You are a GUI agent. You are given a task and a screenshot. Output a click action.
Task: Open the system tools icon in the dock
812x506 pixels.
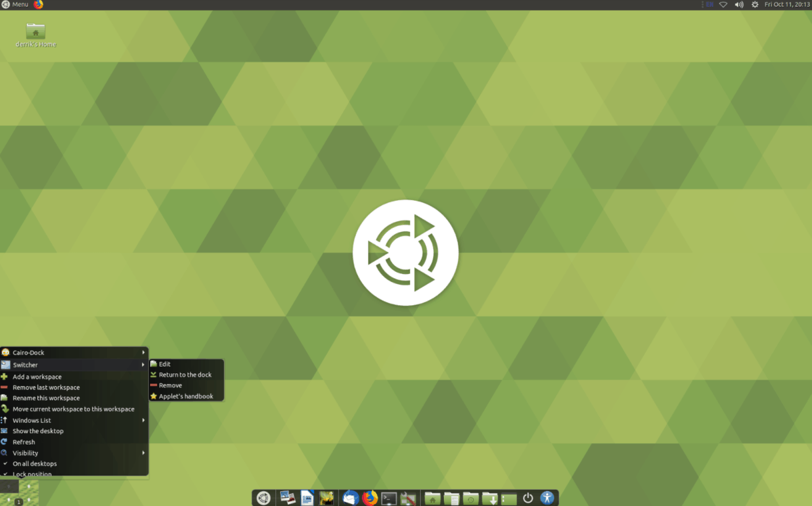(x=407, y=496)
